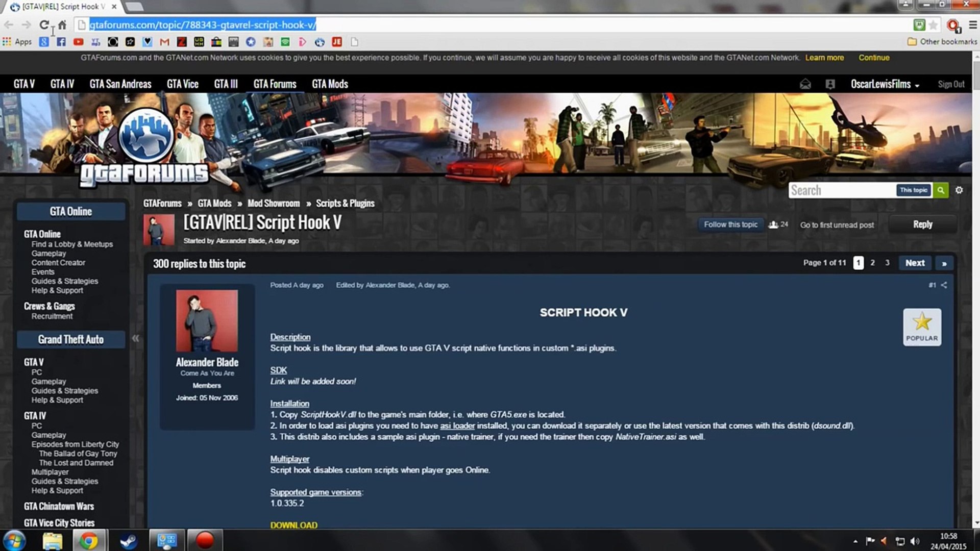Open advanced search gear icon
The height and width of the screenshot is (551, 980).
pos(959,190)
